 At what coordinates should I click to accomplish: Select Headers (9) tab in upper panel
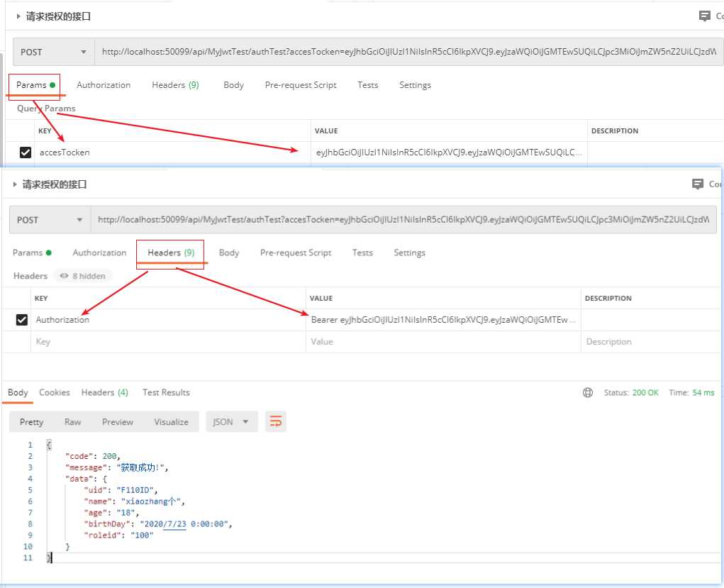[175, 85]
